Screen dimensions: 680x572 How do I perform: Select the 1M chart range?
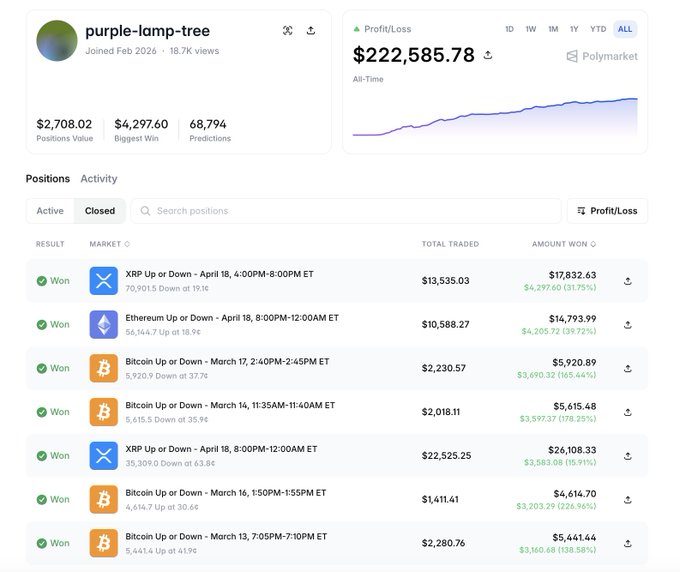553,29
